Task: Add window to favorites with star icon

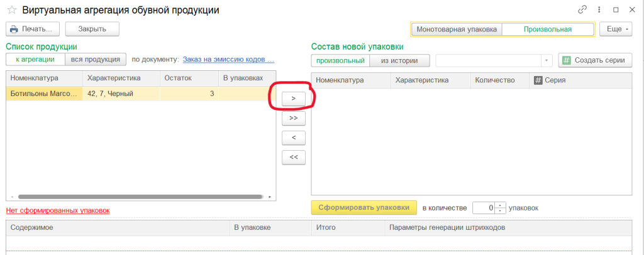Action: (x=11, y=10)
